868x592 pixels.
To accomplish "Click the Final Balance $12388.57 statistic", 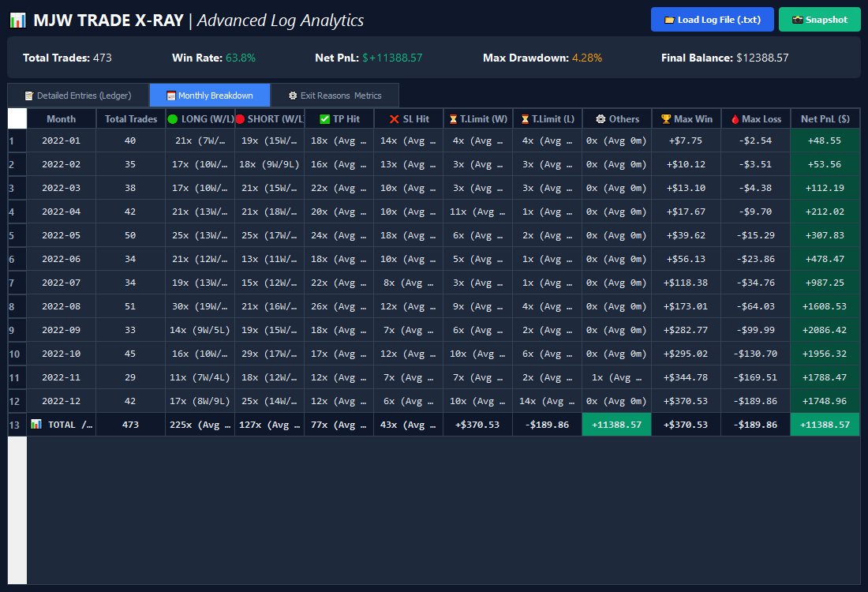I will [x=724, y=58].
